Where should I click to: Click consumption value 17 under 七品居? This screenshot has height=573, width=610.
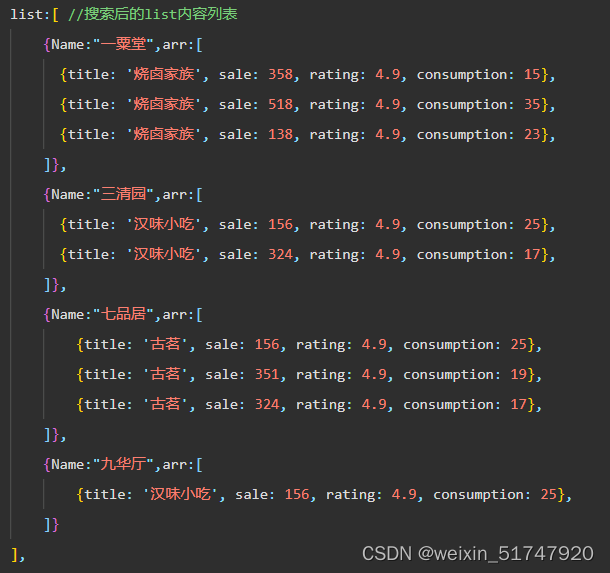[519, 404]
